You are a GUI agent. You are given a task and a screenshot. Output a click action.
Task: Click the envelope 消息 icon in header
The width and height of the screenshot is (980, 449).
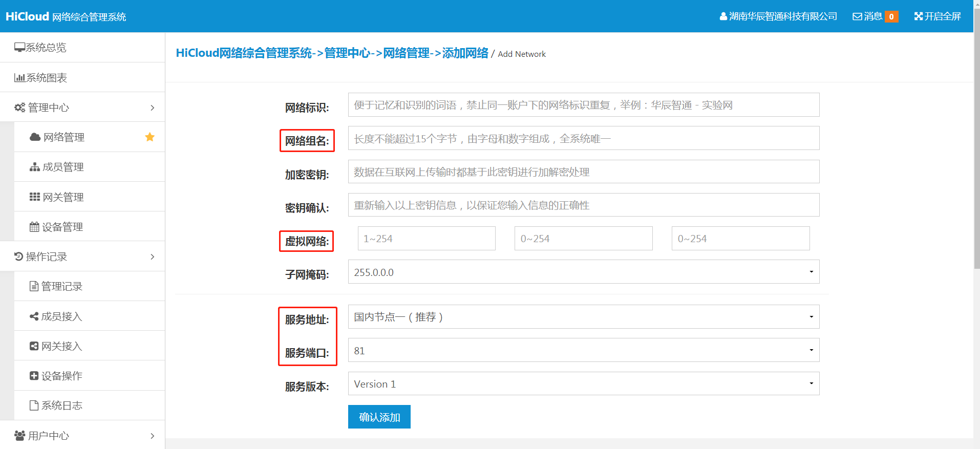857,16
